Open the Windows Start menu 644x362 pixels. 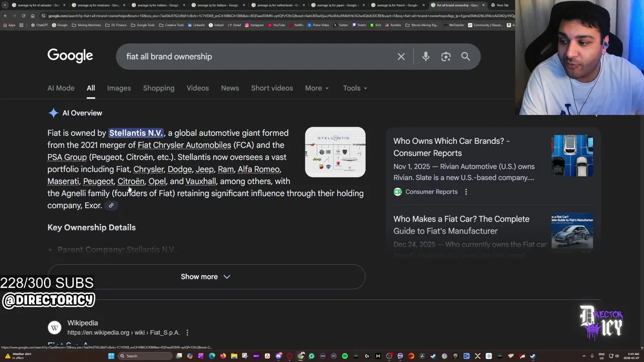(x=111, y=356)
